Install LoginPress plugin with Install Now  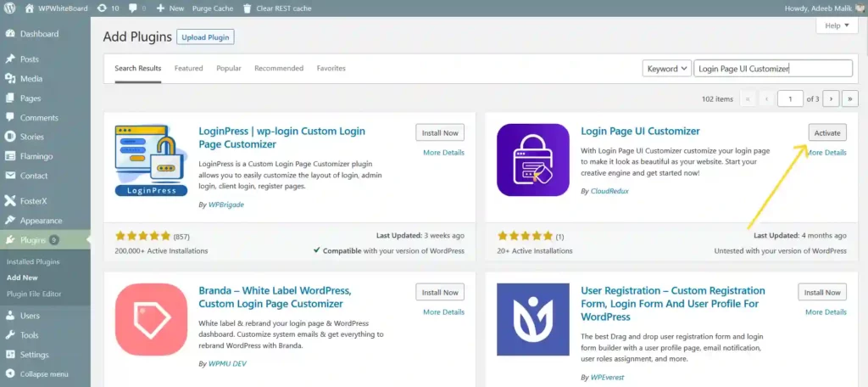(440, 133)
